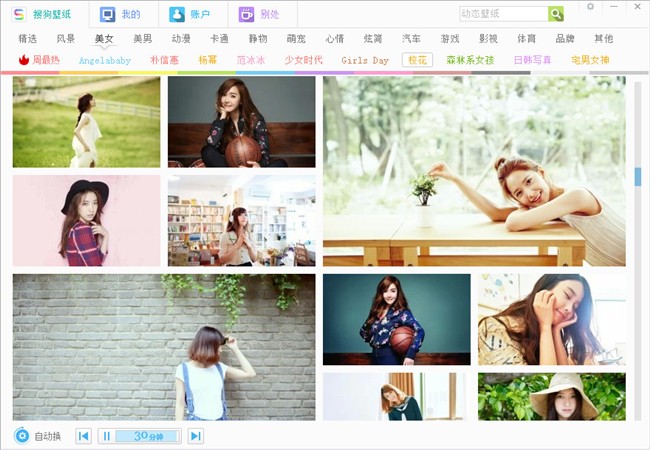This screenshot has width=650, height=450.
Task: Click the vertical scrollbar thumb
Action: pyautogui.click(x=638, y=177)
